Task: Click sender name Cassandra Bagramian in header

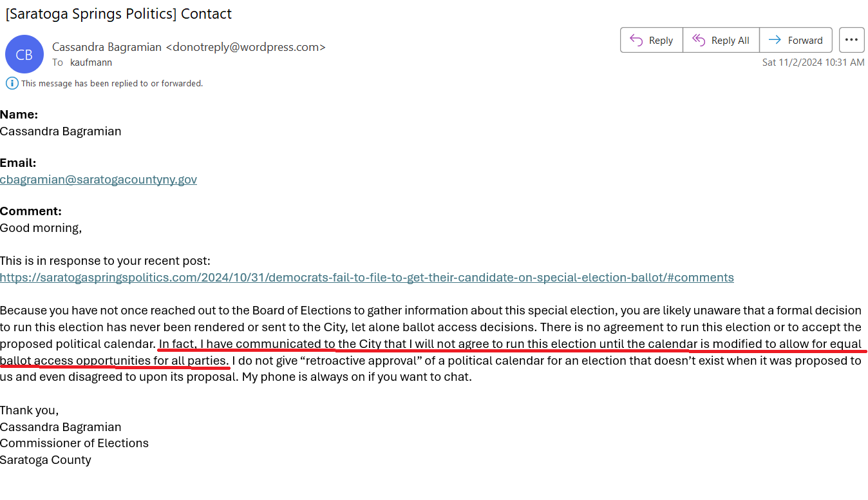Action: pyautogui.click(x=107, y=47)
